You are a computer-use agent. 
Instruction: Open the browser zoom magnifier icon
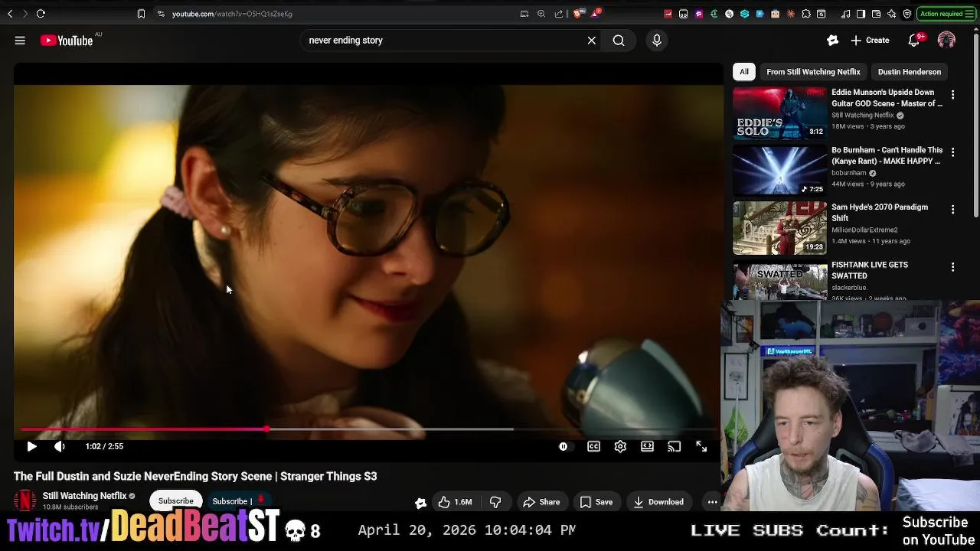[541, 14]
